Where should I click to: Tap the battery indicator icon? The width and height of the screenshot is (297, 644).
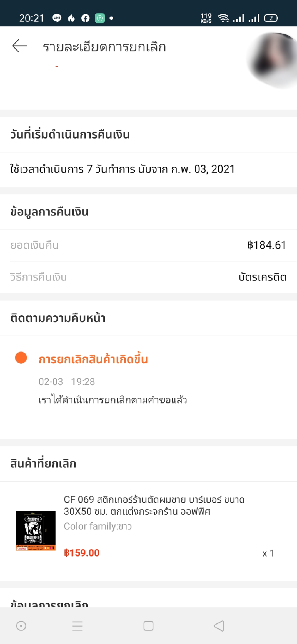tap(271, 18)
